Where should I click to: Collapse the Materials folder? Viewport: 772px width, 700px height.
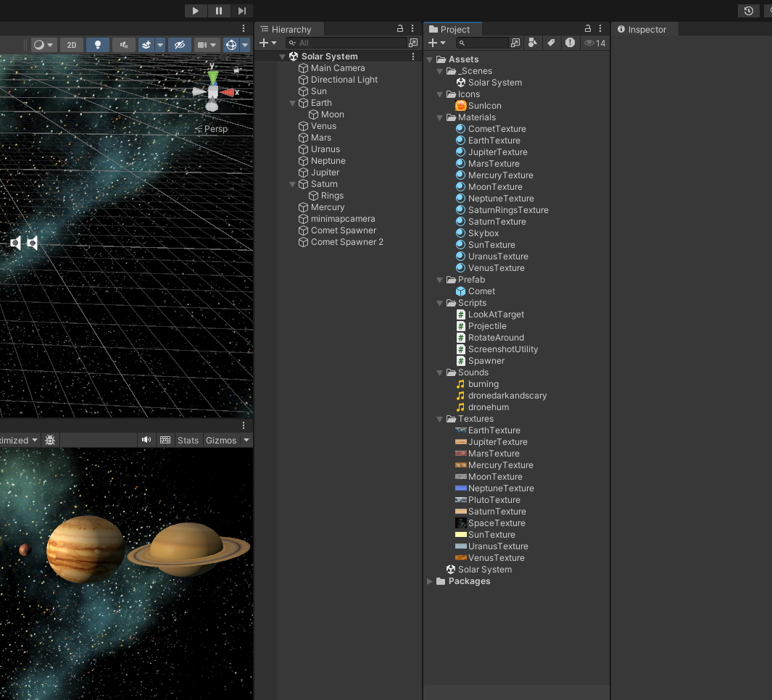pyautogui.click(x=440, y=117)
